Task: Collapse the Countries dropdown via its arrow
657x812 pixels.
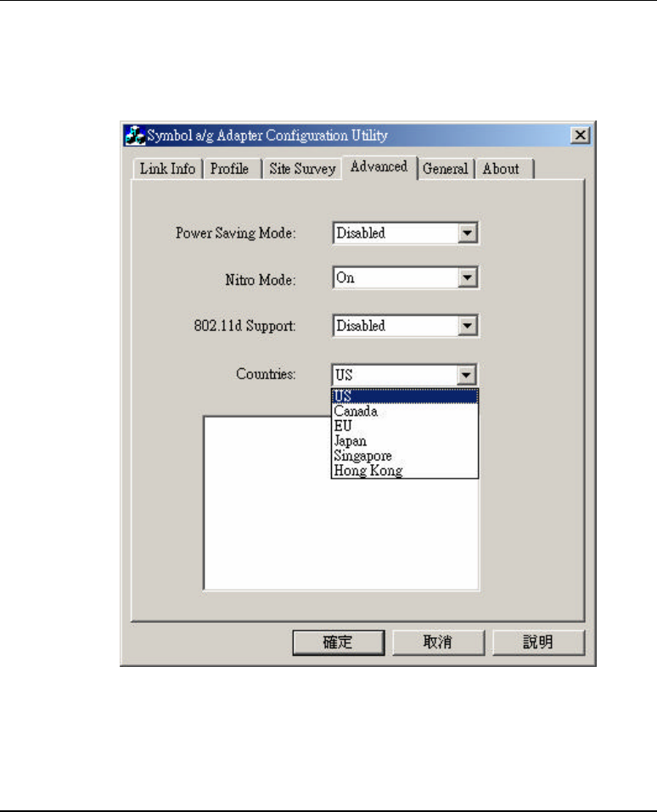Action: tap(466, 375)
